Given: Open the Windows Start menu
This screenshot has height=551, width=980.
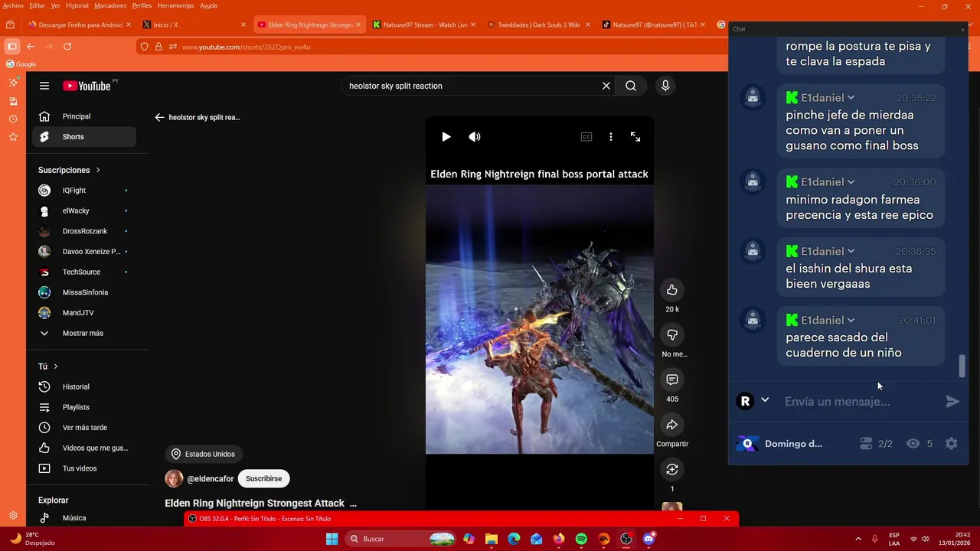Looking at the screenshot, I should 332,539.
